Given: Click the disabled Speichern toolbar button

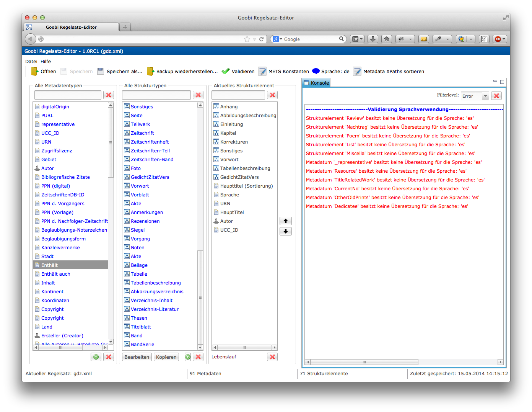Looking at the screenshot, I should tap(77, 71).
